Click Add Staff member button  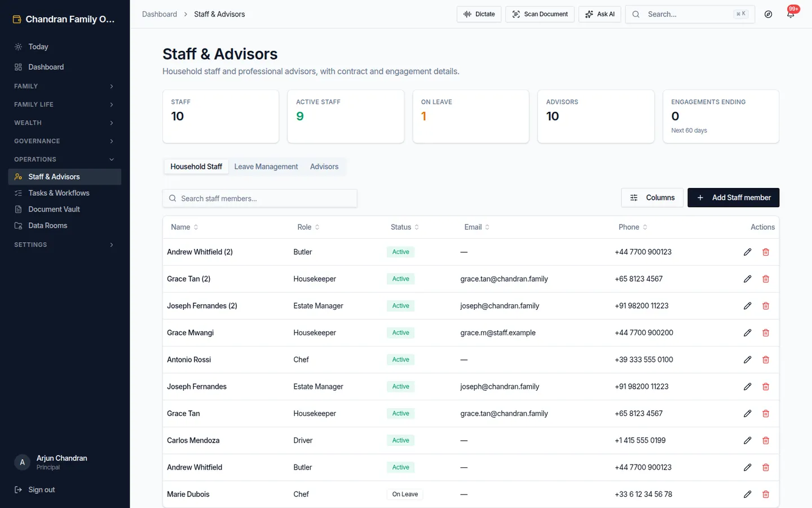pos(733,198)
